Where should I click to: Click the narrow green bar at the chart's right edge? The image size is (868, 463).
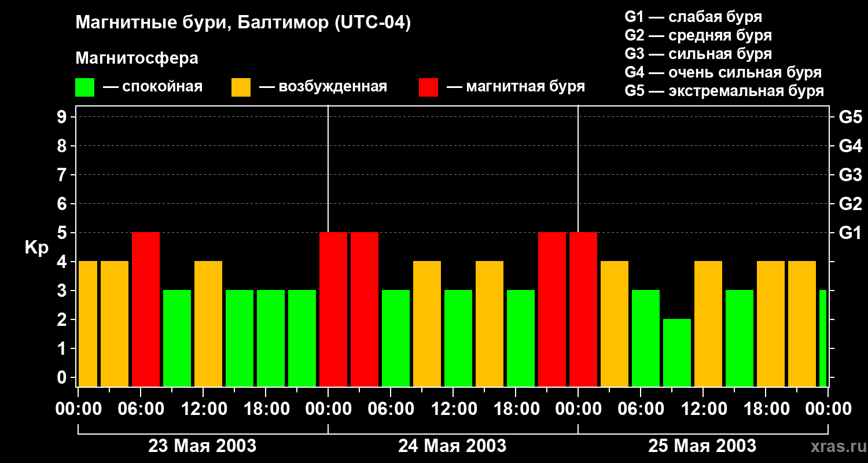pyautogui.click(x=823, y=338)
